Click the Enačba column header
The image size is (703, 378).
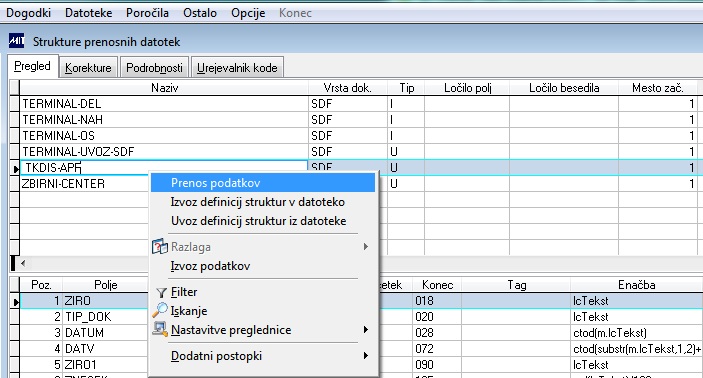637,285
